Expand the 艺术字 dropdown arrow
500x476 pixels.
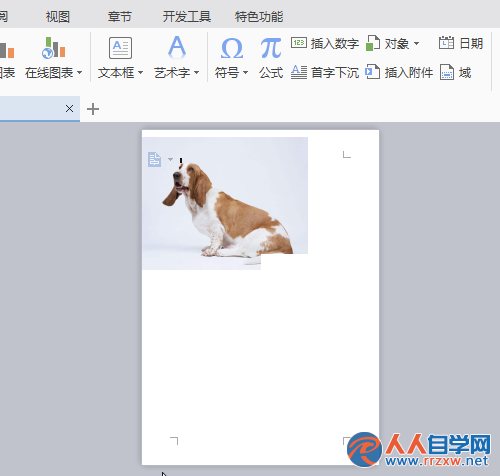tap(196, 72)
